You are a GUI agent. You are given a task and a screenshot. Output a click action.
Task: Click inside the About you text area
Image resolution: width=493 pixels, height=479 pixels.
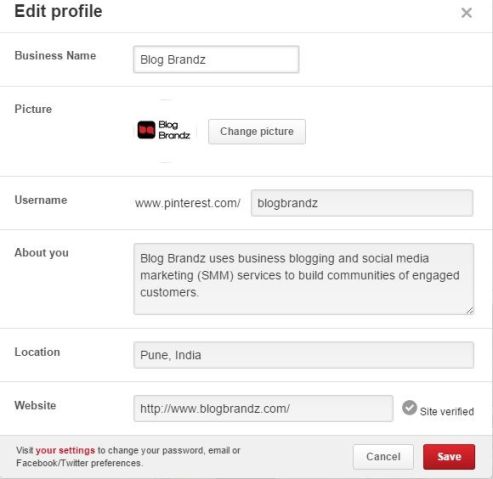[x=304, y=279]
